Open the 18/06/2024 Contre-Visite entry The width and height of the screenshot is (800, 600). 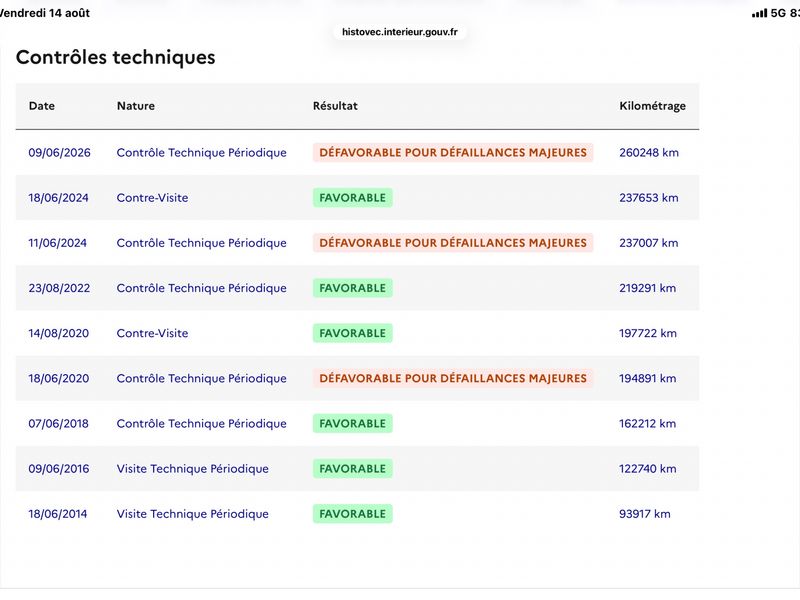pyautogui.click(x=152, y=197)
